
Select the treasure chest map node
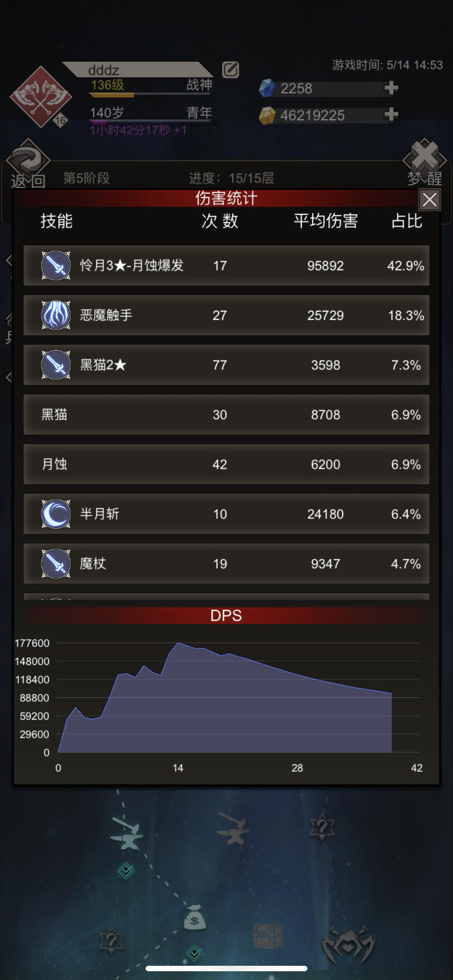268,935
